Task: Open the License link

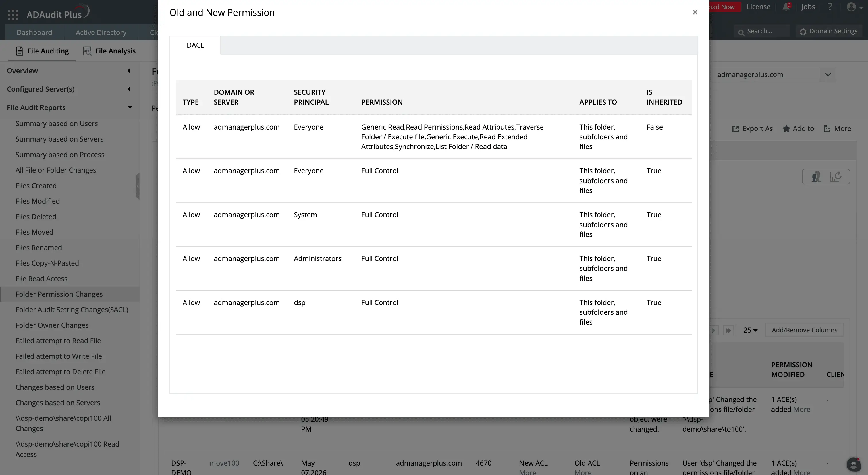Action: (758, 7)
